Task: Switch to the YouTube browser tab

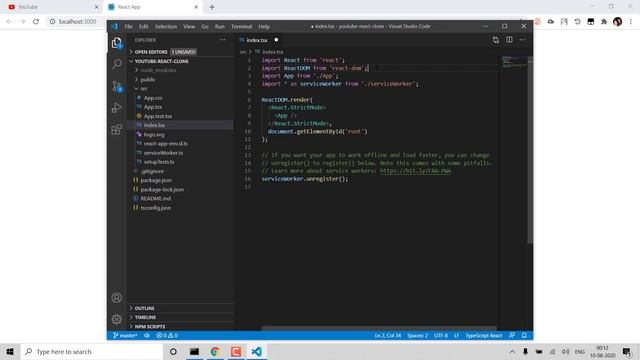Action: point(52,7)
